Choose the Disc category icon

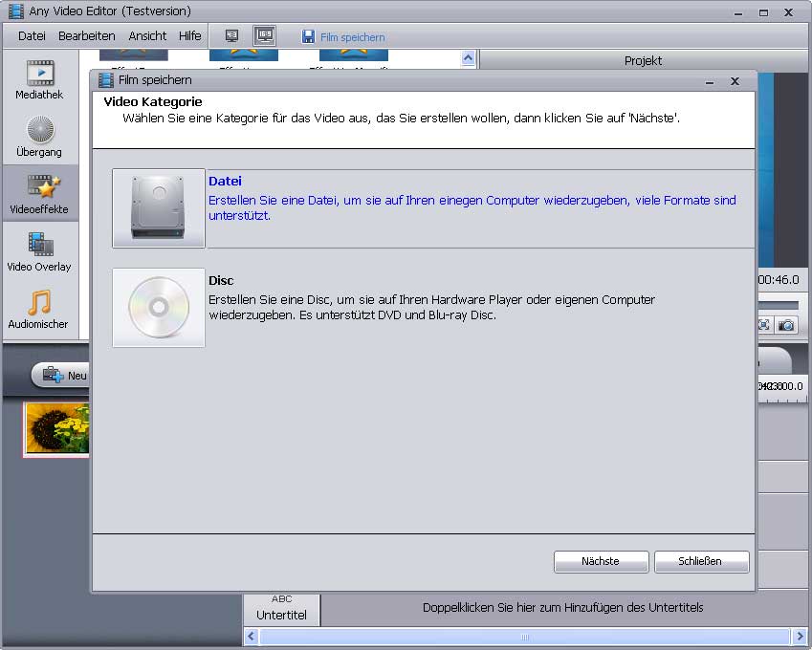pos(159,308)
